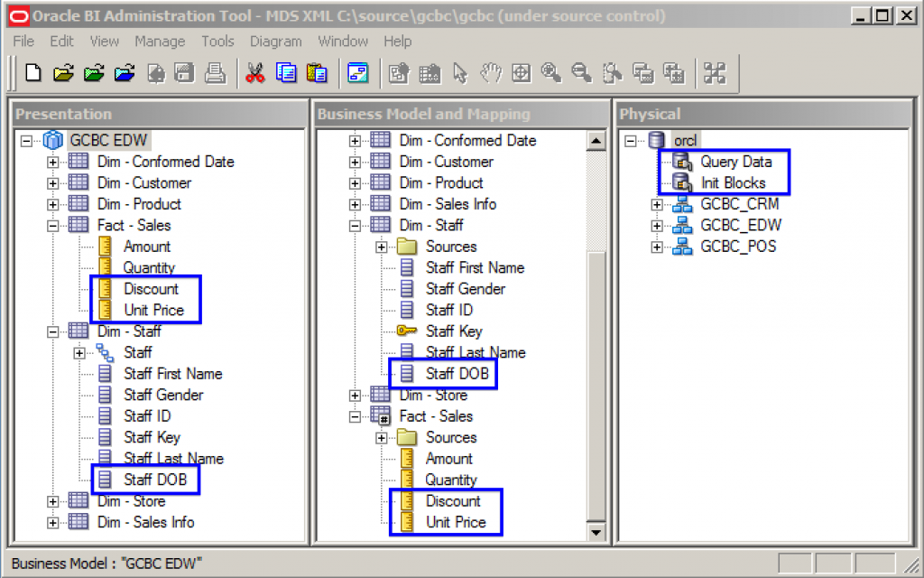The image size is (924, 578).
Task: Select the arrow pointer tool
Action: (x=460, y=73)
